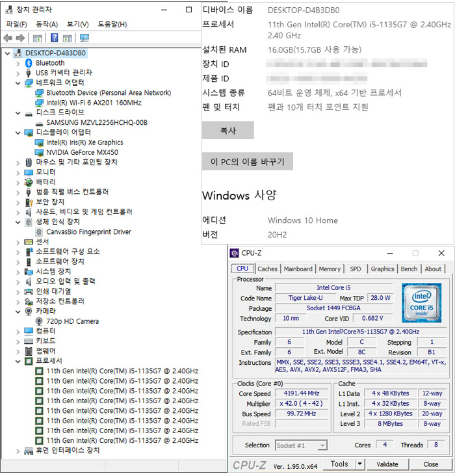This screenshot has height=476, width=455.
Task: Click the 보안 장치 security key icon
Action: [x=29, y=202]
